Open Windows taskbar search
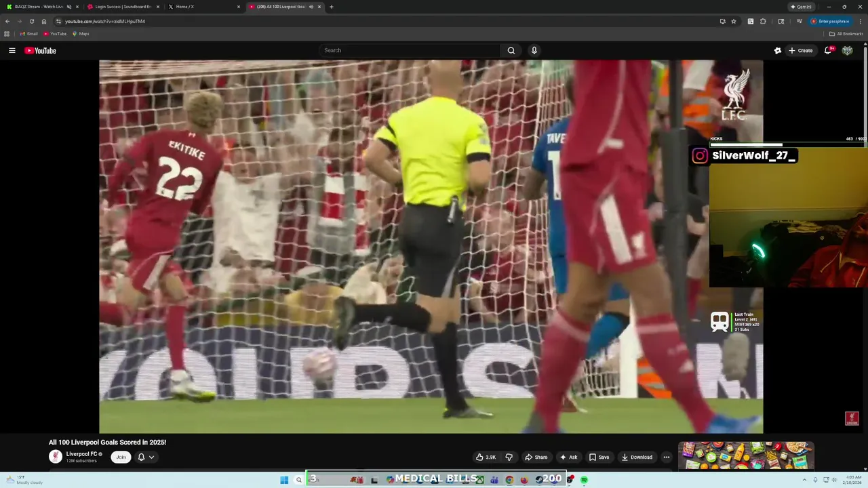 pos(299,480)
